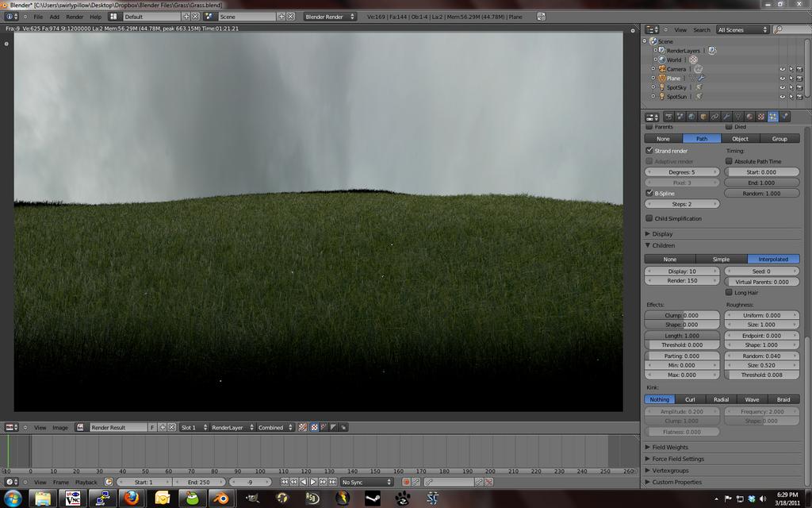Viewport: 812px width, 508px height.
Task: Toggle SpotSun renderability camera icon in outliner
Action: click(x=799, y=97)
